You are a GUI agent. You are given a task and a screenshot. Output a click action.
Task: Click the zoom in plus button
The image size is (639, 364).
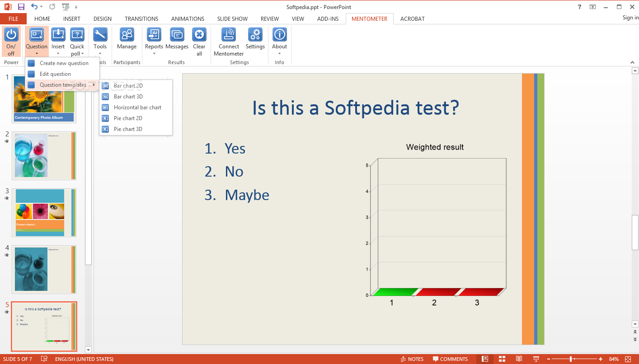click(601, 359)
